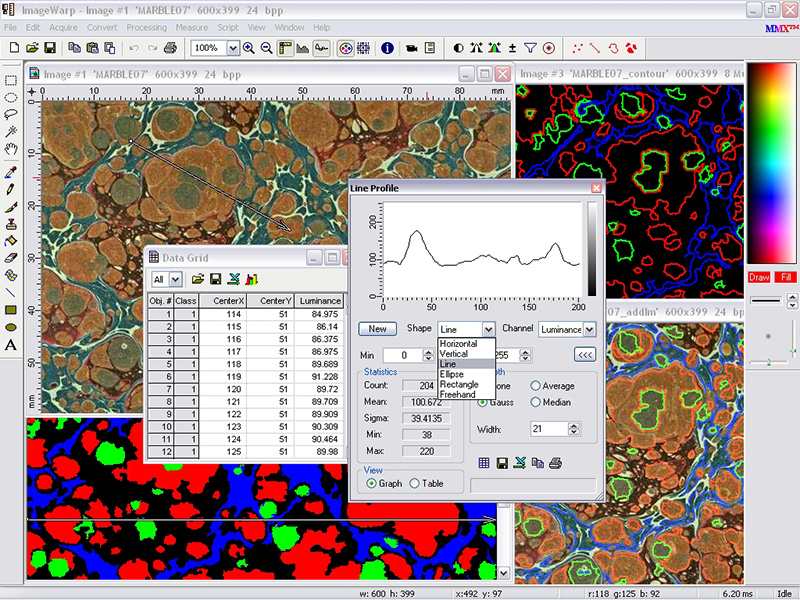This screenshot has width=800, height=600.
Task: Open the video camera acquire icon
Action: [412, 48]
